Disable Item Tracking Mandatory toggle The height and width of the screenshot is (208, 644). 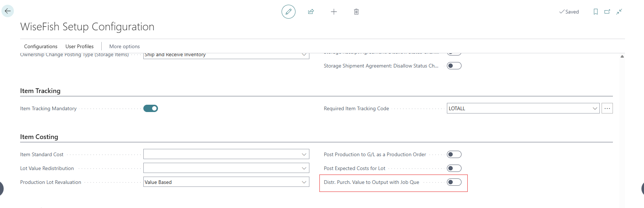(x=151, y=108)
